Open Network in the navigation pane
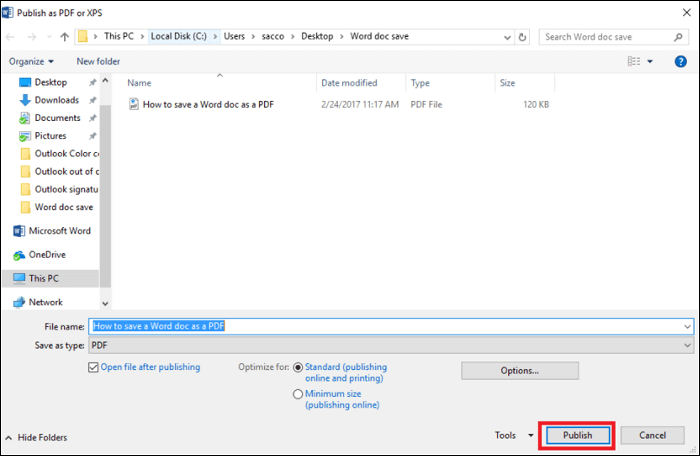 click(x=45, y=302)
